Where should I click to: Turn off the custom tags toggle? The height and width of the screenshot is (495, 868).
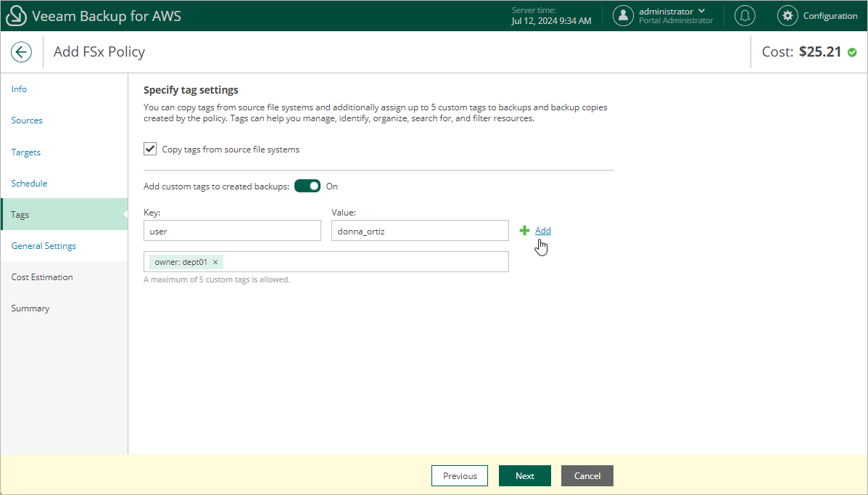(x=307, y=187)
